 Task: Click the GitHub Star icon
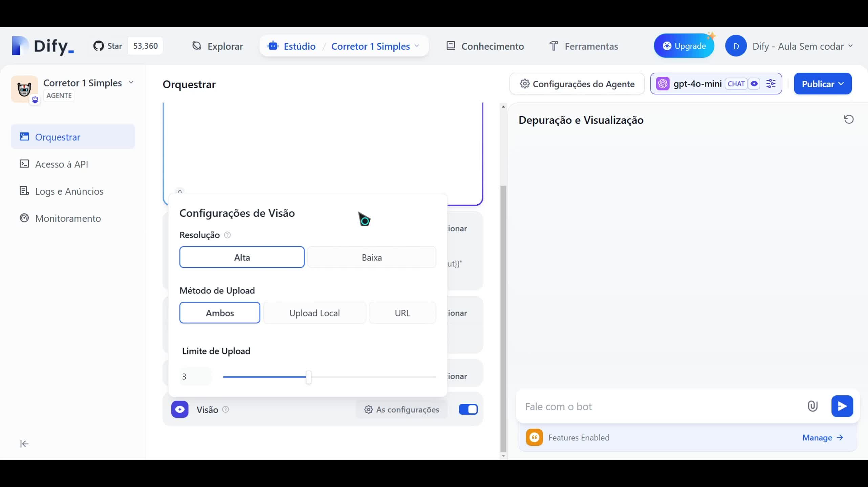tap(99, 46)
